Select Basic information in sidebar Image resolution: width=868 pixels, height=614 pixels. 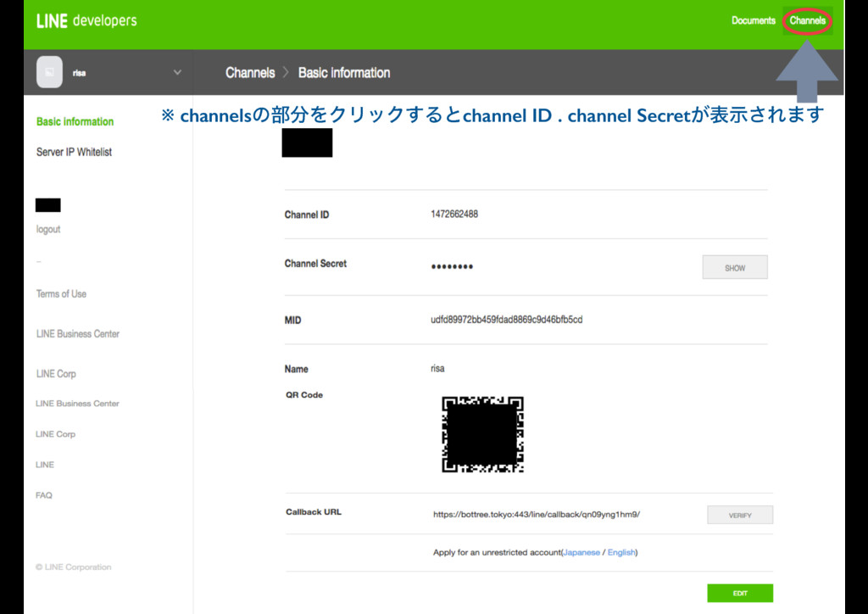75,122
